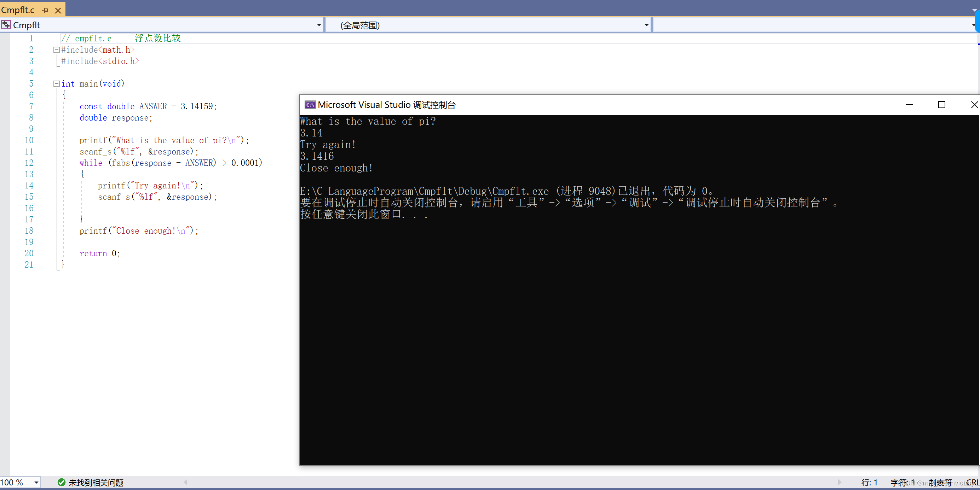Click the Cmpflt.exe path line in console
Screen dimensions: 980x490
[508, 191]
